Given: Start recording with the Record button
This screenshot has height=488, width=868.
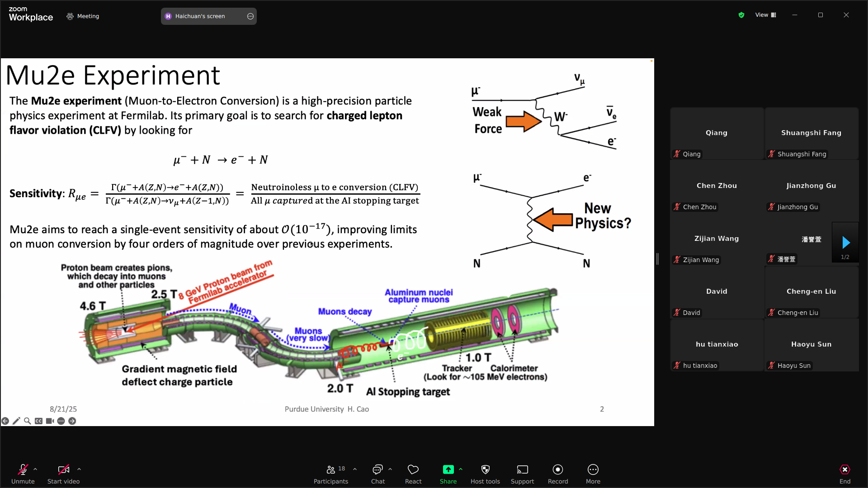Looking at the screenshot, I should [x=558, y=474].
